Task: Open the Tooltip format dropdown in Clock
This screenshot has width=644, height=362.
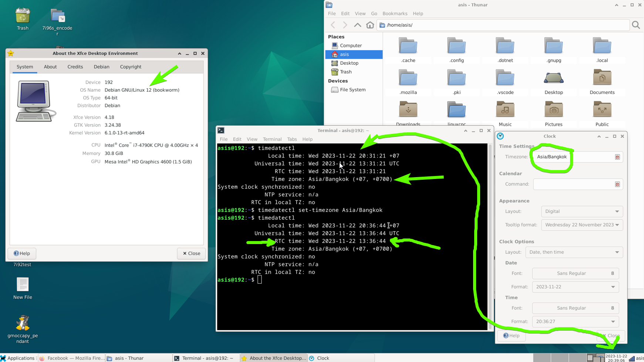Action: (x=582, y=225)
